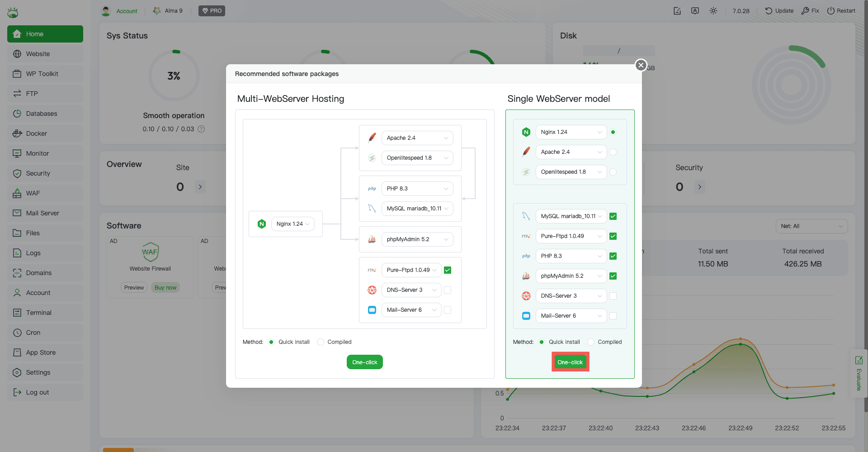This screenshot has height=452, width=868.
Task: Expand the PHP 8.3 dropdown in Multi-WebServer
Action: [x=417, y=189]
